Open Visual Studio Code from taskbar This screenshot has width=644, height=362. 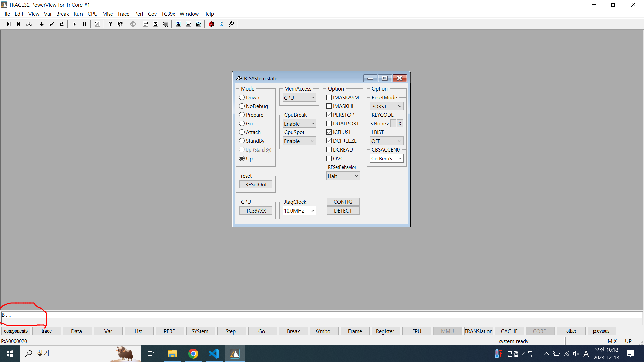[x=214, y=354]
